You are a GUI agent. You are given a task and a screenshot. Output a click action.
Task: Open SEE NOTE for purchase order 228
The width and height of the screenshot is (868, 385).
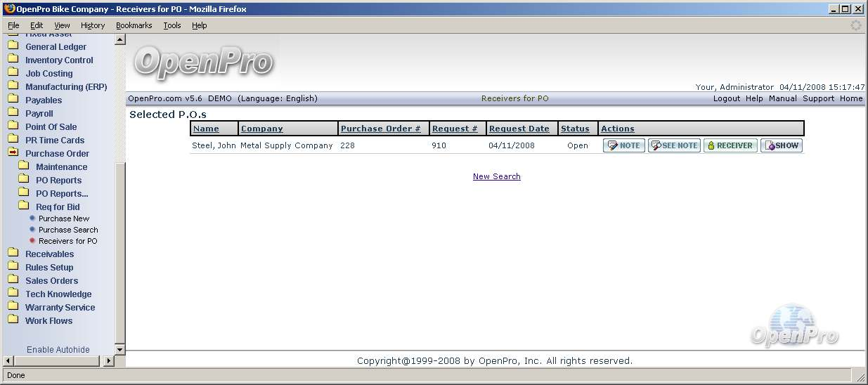point(674,145)
